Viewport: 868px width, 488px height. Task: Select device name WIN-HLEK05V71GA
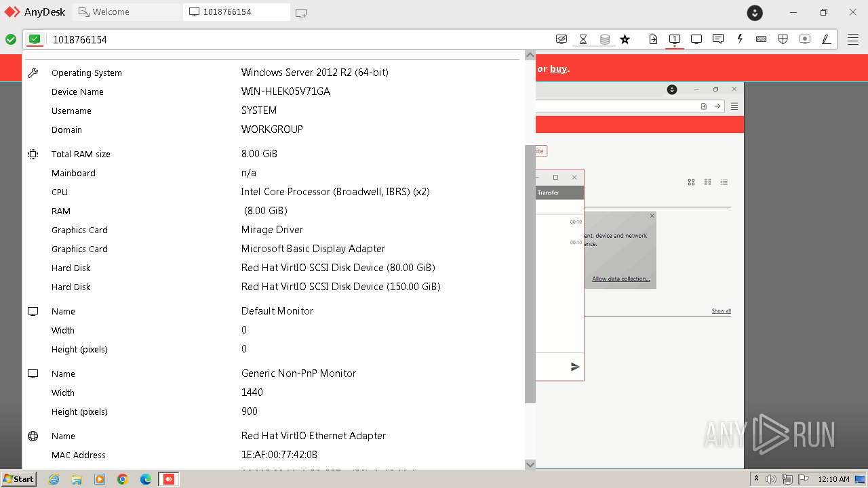285,91
